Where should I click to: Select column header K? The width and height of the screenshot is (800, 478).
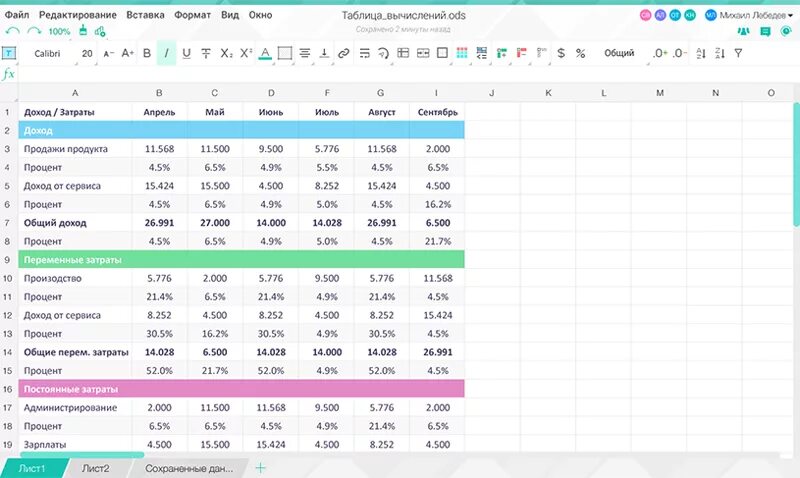pyautogui.click(x=548, y=93)
